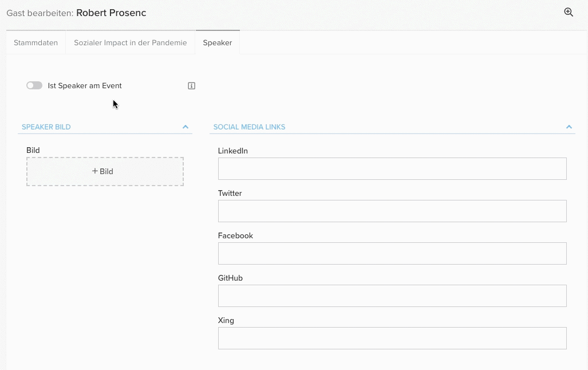Viewport: 588px width, 370px height.
Task: Select the Speaker tab
Action: (218, 43)
